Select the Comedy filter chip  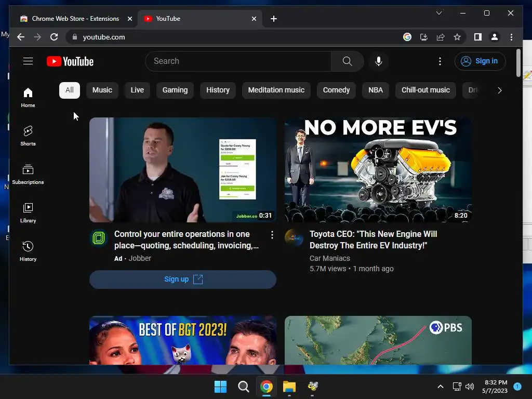pos(336,90)
